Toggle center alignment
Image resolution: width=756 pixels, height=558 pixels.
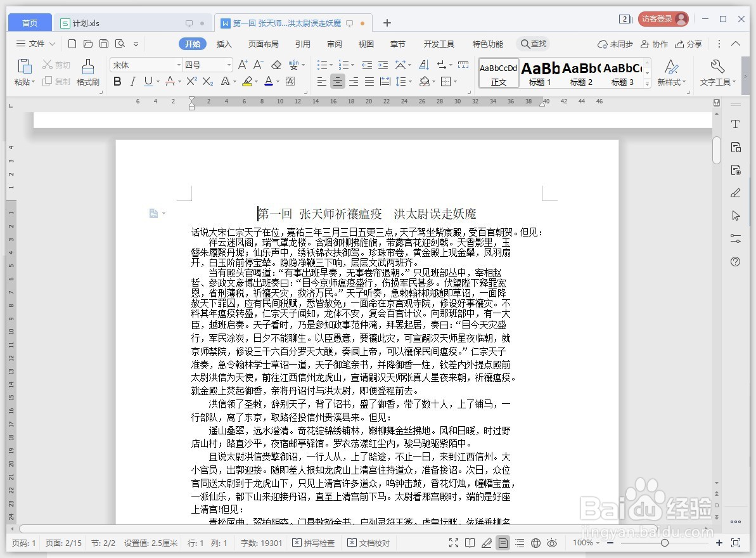point(338,82)
